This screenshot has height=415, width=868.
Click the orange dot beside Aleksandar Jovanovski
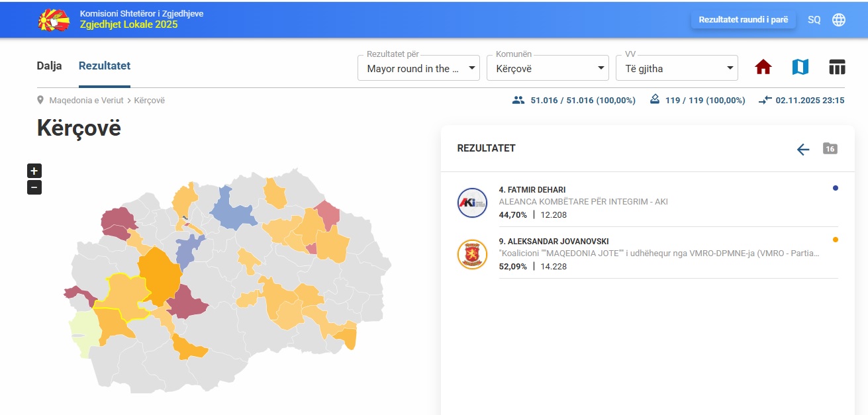(x=835, y=240)
